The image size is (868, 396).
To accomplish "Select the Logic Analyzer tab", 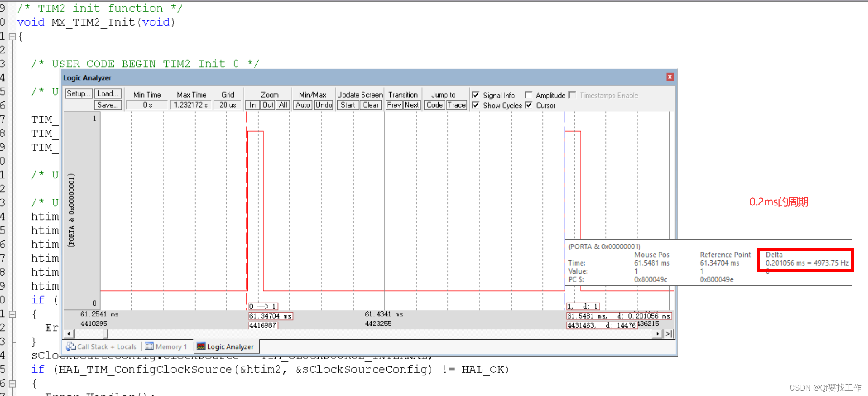I will [x=226, y=347].
